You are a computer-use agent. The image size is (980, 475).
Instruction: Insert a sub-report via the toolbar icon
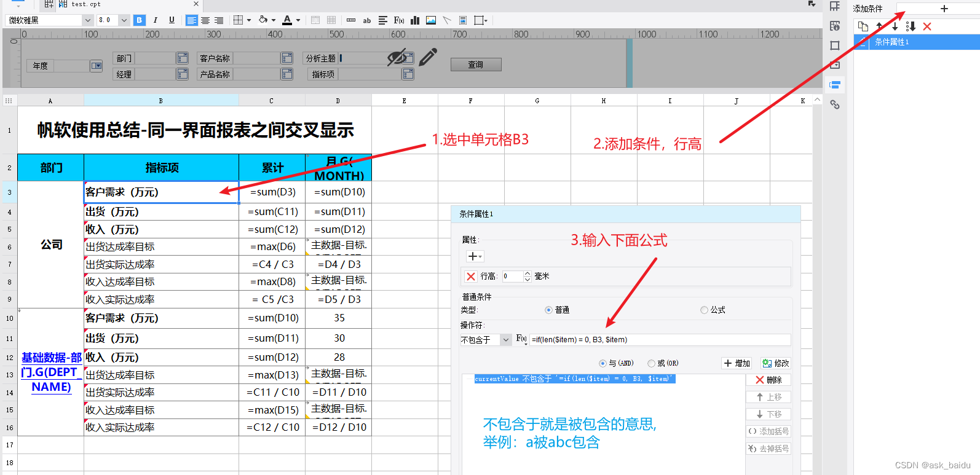point(463,20)
